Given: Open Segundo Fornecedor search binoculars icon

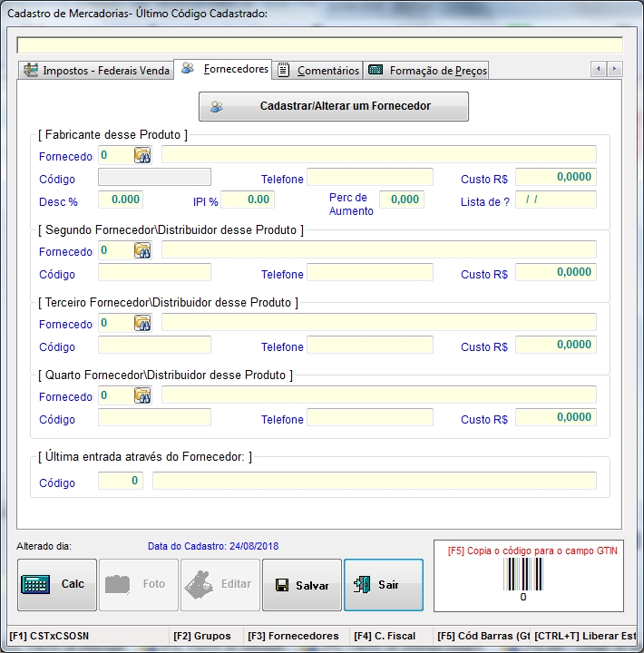Looking at the screenshot, I should [x=142, y=250].
